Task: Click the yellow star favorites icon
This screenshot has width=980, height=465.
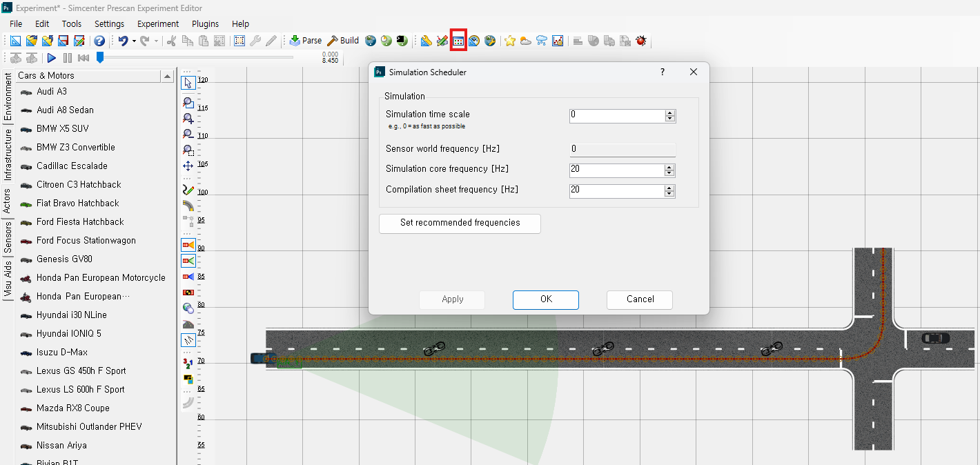Action: 510,41
